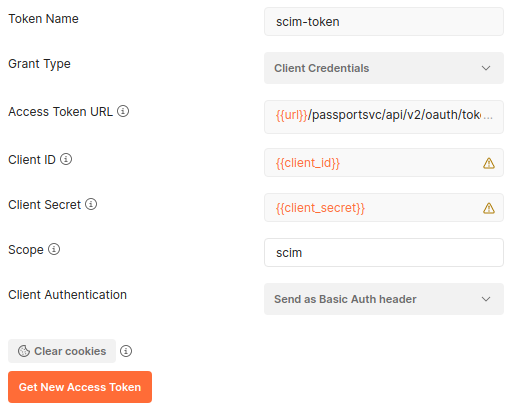Click the Scope info icon

[54, 249]
